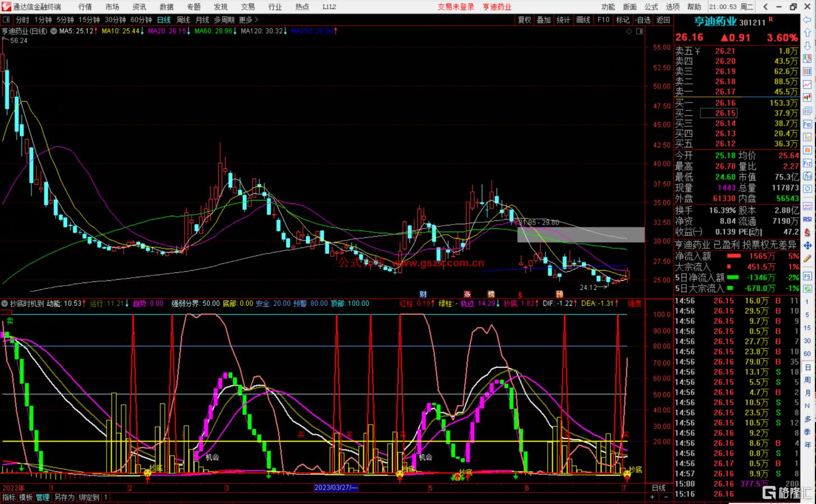Click the plus button at chart bottom right

[x=652, y=497]
